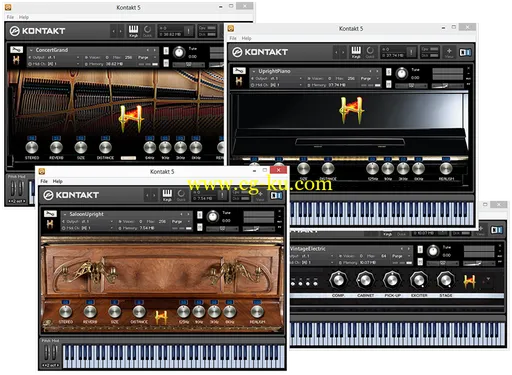
Task: Toggle Mute button below Solo on ConcertGrand
Action: pyautogui.click(x=166, y=63)
